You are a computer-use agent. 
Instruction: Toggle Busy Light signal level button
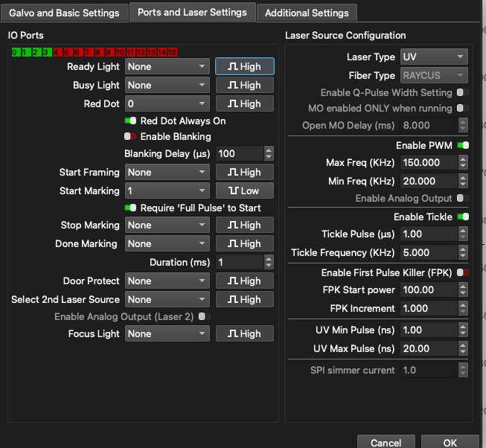[x=244, y=85]
